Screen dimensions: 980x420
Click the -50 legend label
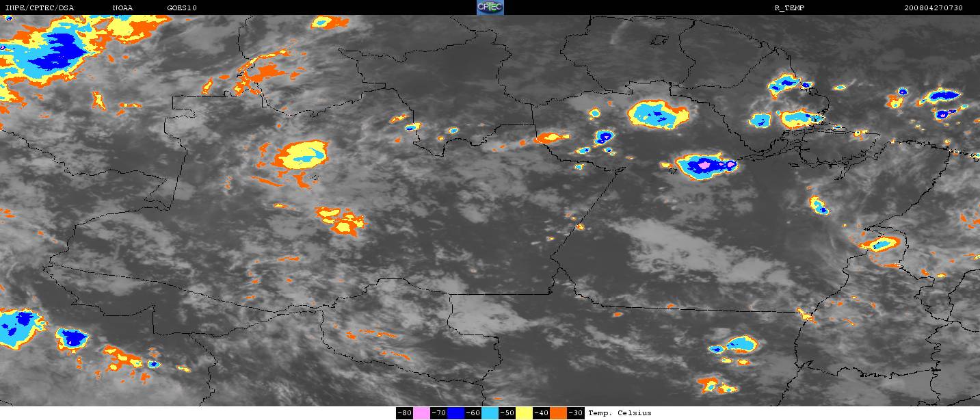click(507, 412)
